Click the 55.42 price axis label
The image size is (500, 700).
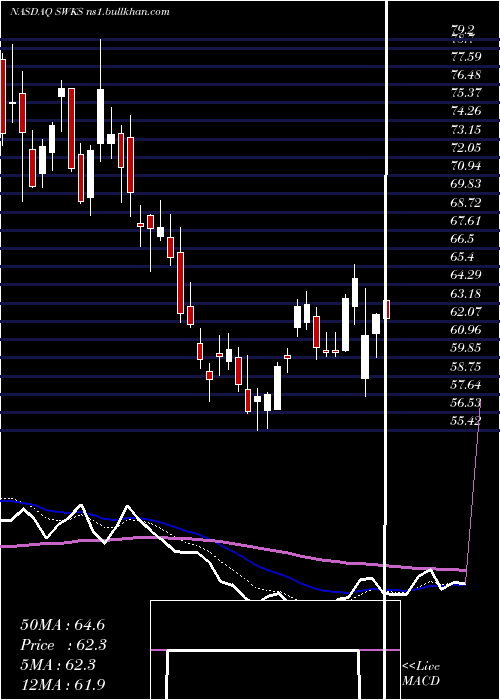click(466, 421)
